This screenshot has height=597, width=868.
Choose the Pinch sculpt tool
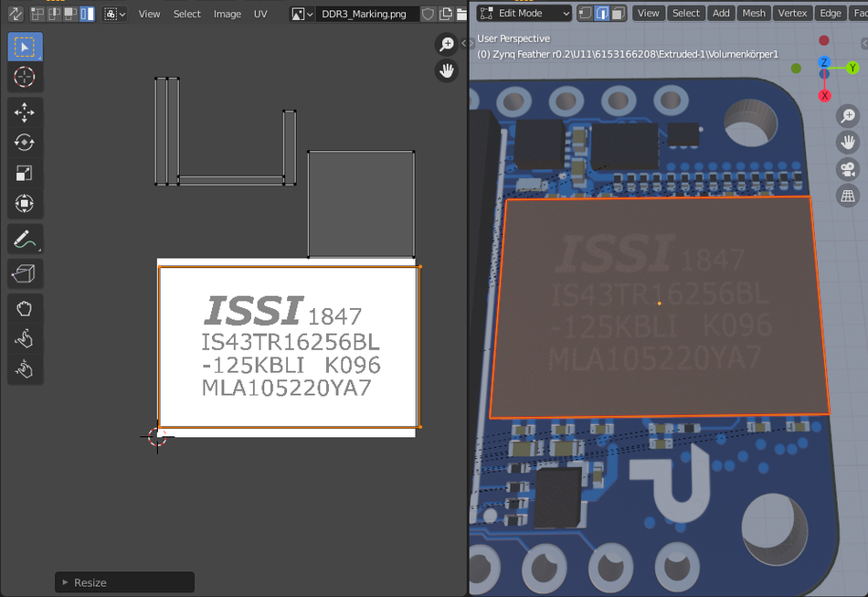(25, 368)
